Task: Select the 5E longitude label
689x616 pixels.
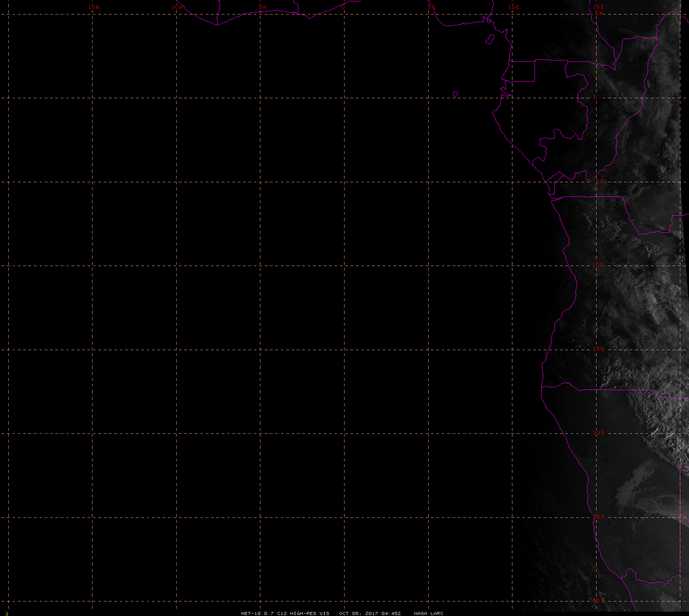Action: pyautogui.click(x=432, y=7)
